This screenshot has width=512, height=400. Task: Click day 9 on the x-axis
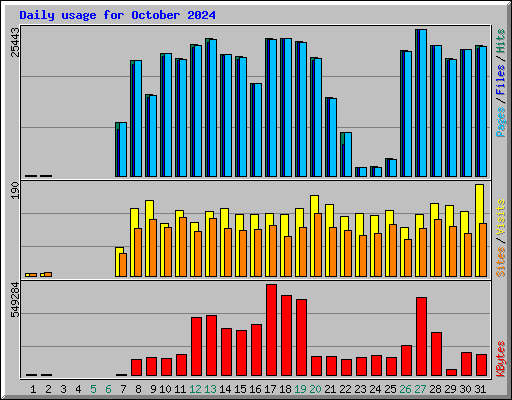pyautogui.click(x=153, y=389)
